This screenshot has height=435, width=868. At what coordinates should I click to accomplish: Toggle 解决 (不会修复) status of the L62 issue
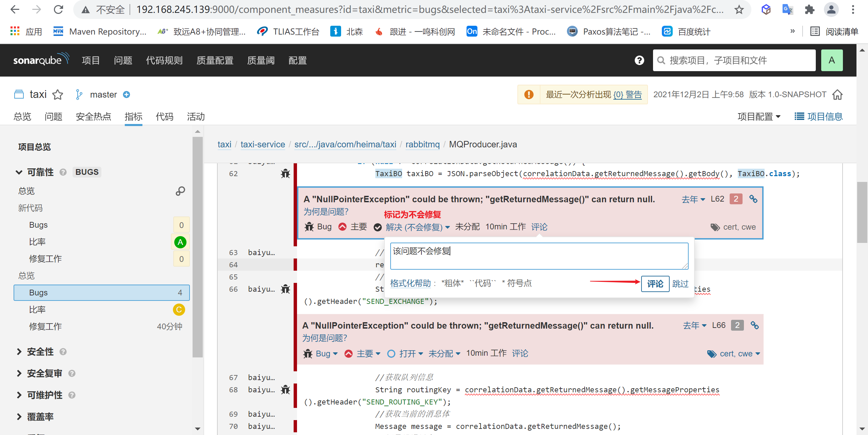414,227
